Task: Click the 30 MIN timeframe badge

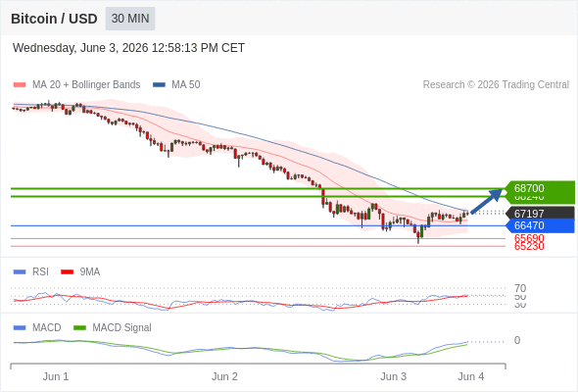Action: pyautogui.click(x=130, y=19)
